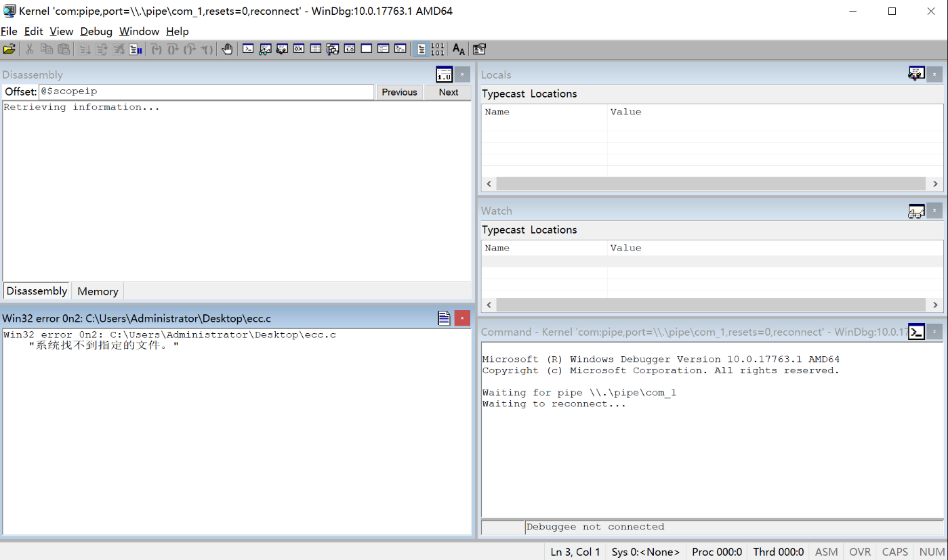Click the Paste clipboard toolbar icon
Image resolution: width=948 pixels, height=560 pixels.
coord(64,49)
